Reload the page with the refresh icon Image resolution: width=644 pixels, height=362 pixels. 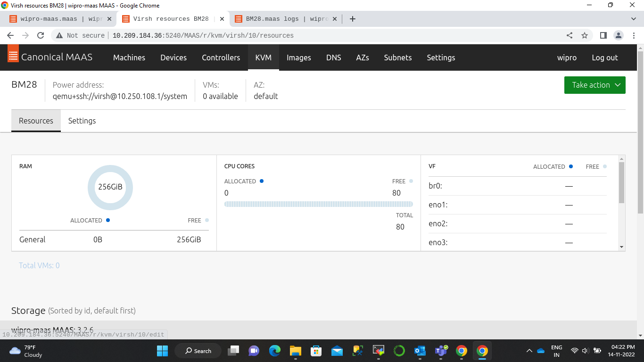[x=41, y=35]
